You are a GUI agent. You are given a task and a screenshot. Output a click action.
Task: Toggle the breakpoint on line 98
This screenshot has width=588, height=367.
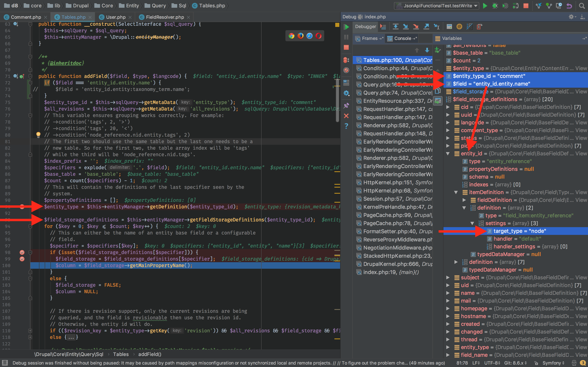click(22, 252)
